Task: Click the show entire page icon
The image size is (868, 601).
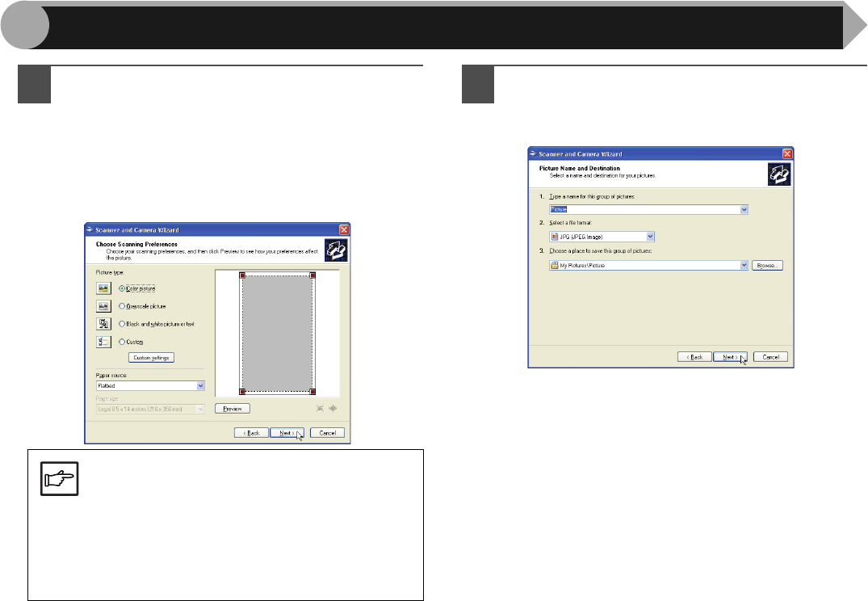Action: (x=333, y=408)
